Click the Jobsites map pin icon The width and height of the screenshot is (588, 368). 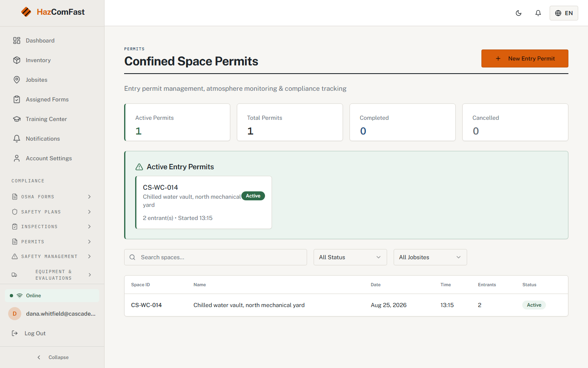click(x=17, y=80)
